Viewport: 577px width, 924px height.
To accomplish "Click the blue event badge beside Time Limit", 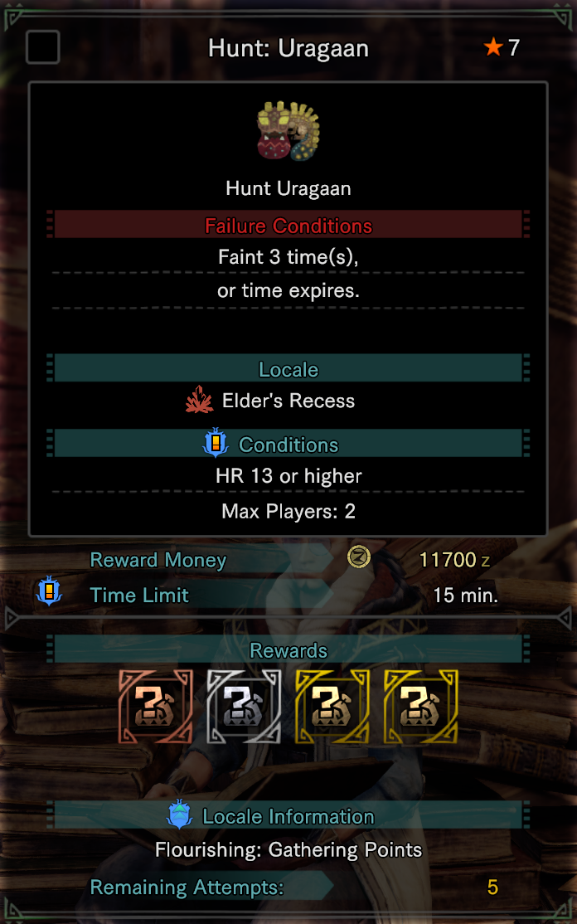I will click(50, 591).
